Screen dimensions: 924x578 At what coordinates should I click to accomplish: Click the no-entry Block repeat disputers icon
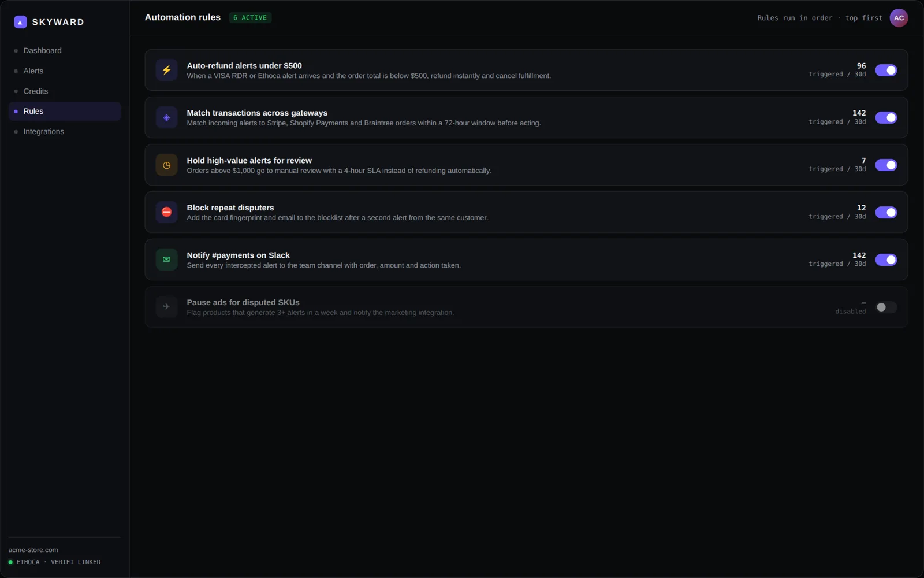[166, 212]
